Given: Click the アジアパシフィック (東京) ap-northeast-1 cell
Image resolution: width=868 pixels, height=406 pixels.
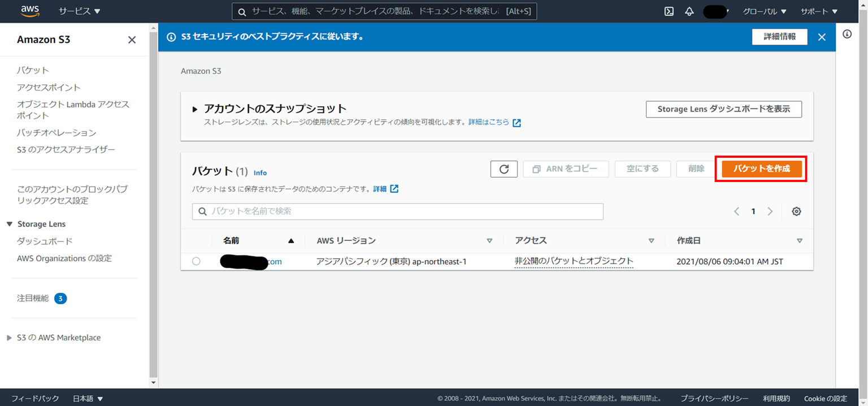Looking at the screenshot, I should pyautogui.click(x=392, y=261).
